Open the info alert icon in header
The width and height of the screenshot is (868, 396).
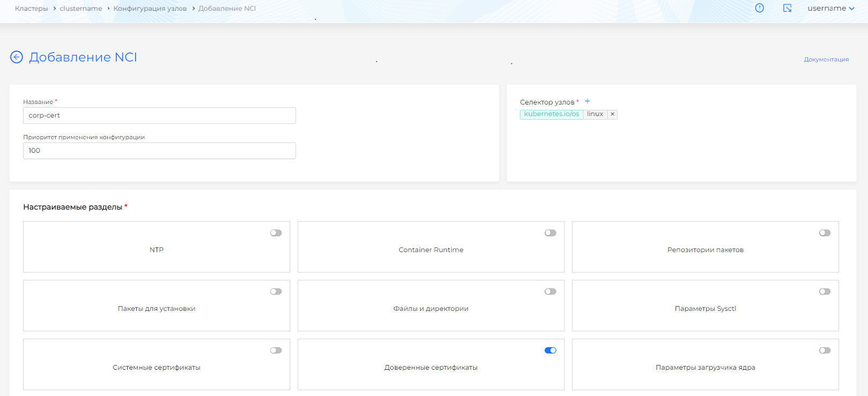[x=759, y=8]
